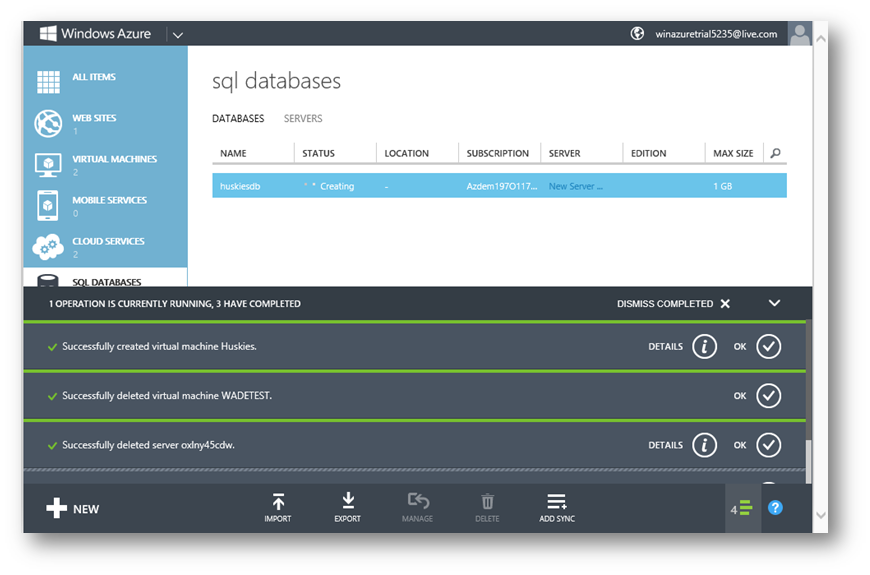
Task: Open the help question mark icon
Action: pyautogui.click(x=775, y=508)
